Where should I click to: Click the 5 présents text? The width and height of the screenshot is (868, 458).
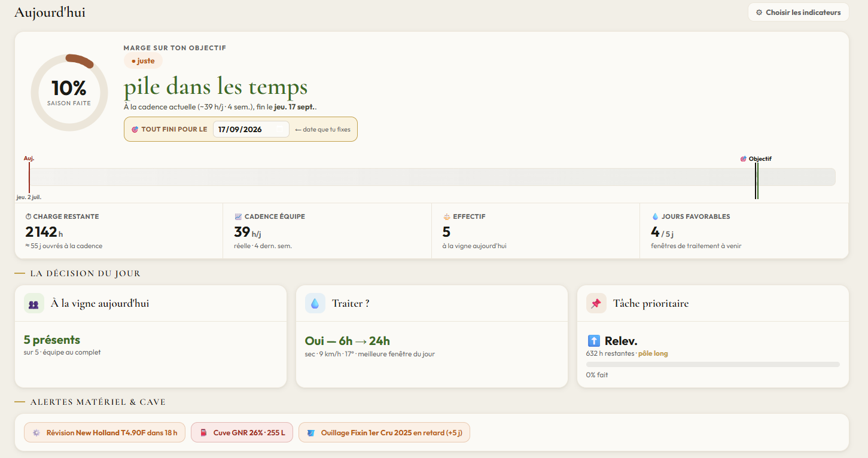(52, 340)
